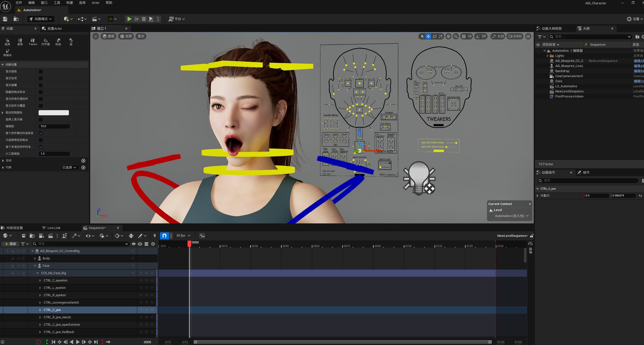Uncheck 每个控件模式的坐标系 checkbox
This screenshot has height=345, width=644.
[41, 133]
